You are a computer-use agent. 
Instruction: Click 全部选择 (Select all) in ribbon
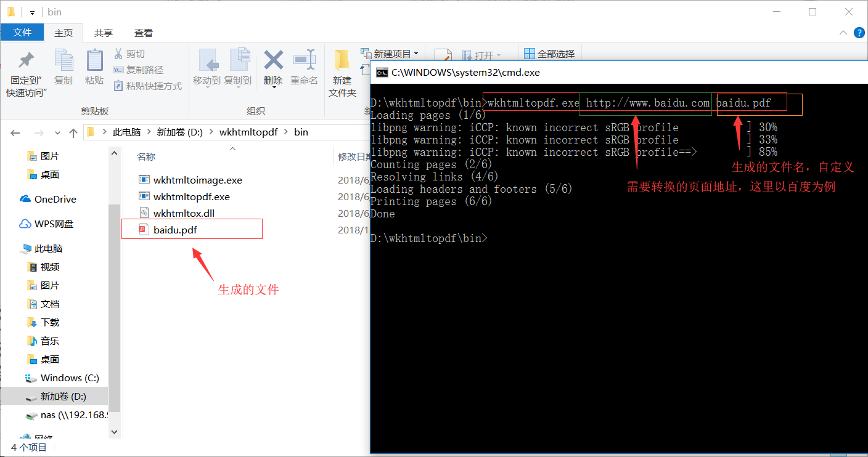point(549,54)
